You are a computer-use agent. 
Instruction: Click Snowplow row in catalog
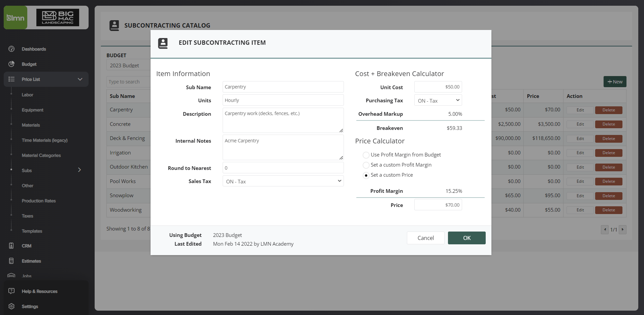(x=122, y=196)
